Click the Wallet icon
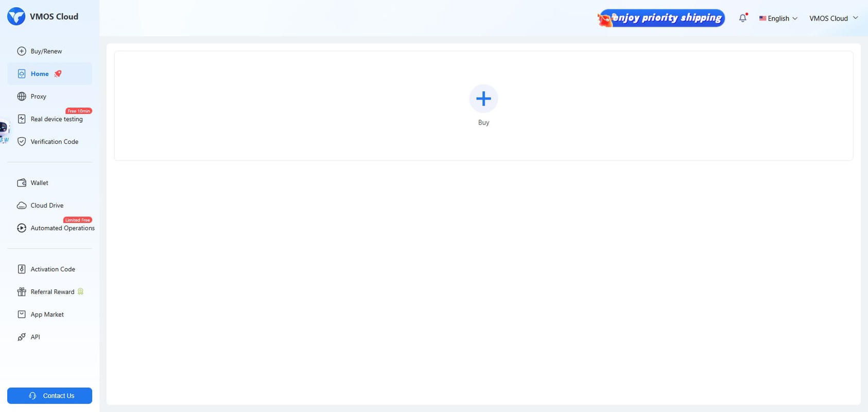 point(22,183)
